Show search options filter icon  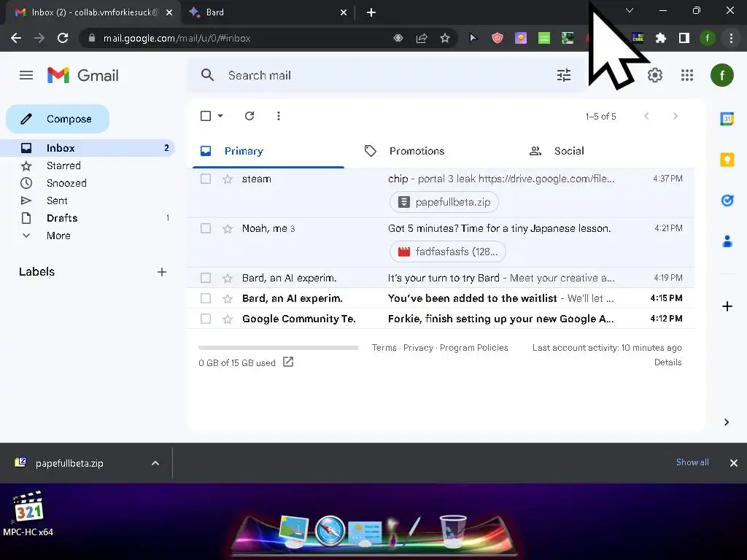[x=564, y=75]
